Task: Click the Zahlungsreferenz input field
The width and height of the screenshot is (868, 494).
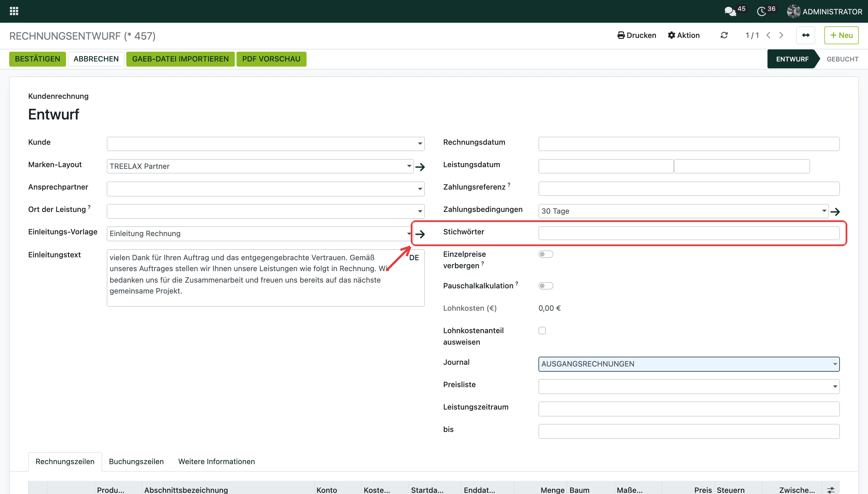Action: pyautogui.click(x=689, y=189)
